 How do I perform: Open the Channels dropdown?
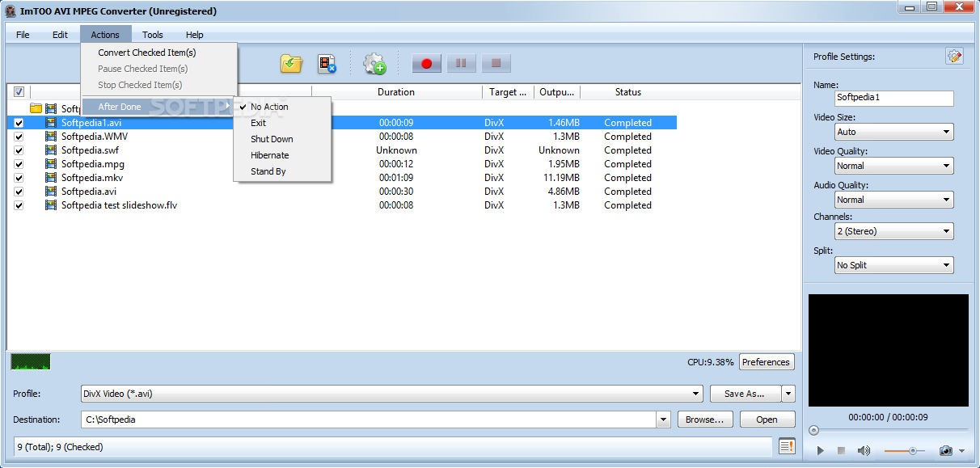click(x=893, y=231)
